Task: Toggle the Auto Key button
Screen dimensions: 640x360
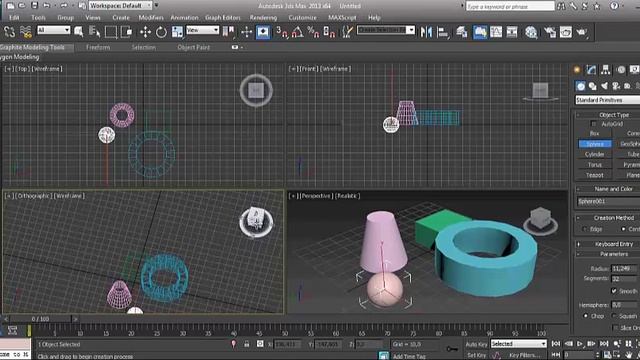Action: click(x=476, y=344)
